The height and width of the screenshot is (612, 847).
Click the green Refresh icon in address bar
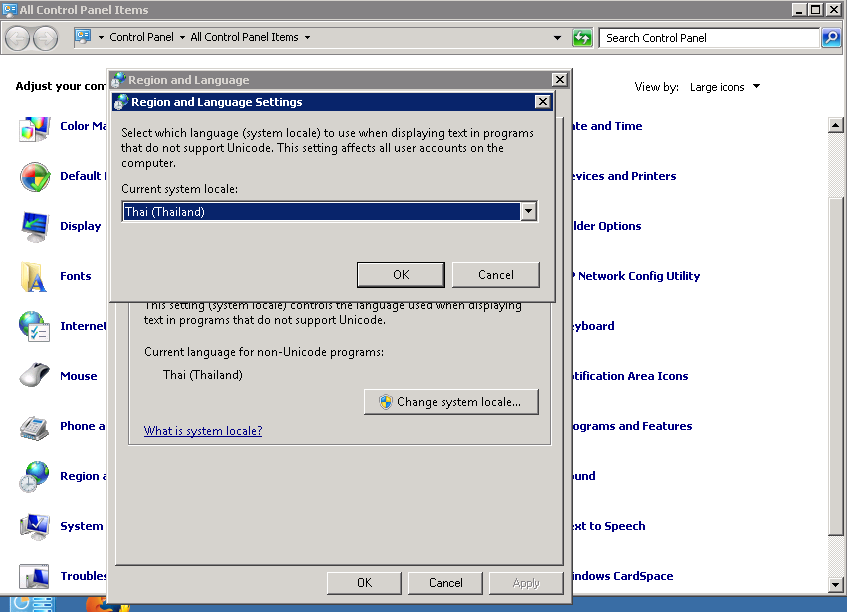tap(582, 38)
